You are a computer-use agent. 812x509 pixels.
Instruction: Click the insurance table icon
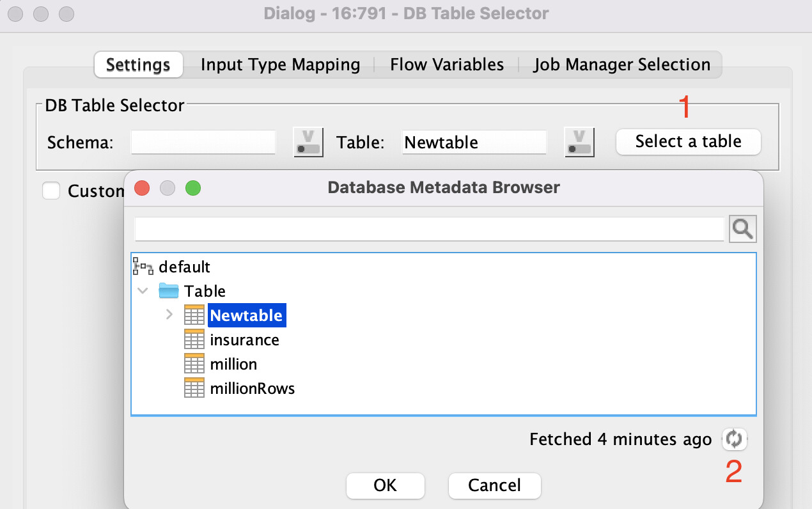(x=194, y=340)
